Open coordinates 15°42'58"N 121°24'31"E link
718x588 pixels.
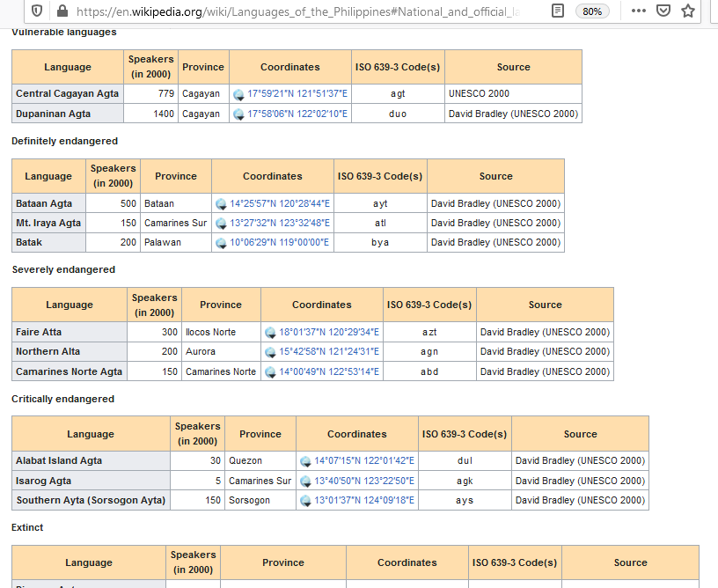(x=329, y=352)
